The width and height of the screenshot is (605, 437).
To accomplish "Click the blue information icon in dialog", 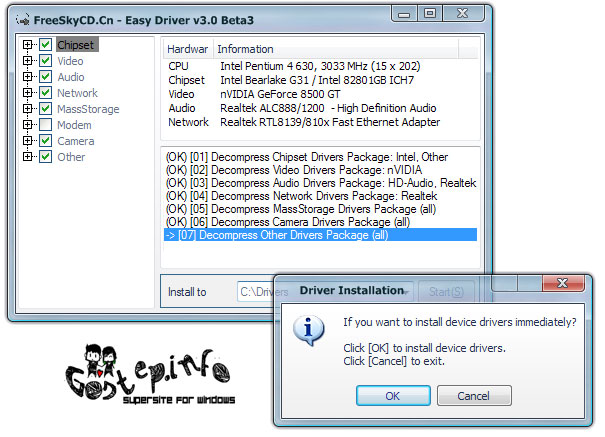I will pyautogui.click(x=308, y=331).
